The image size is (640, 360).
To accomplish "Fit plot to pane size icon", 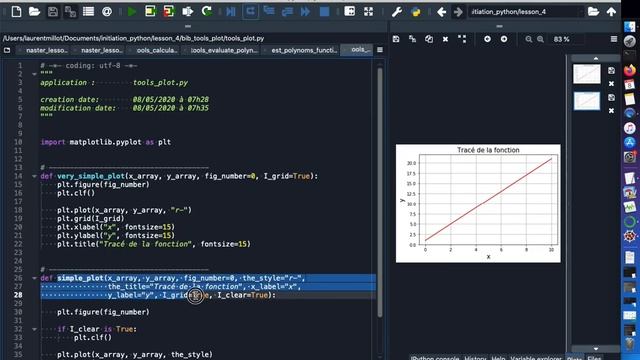I will point(462,39).
